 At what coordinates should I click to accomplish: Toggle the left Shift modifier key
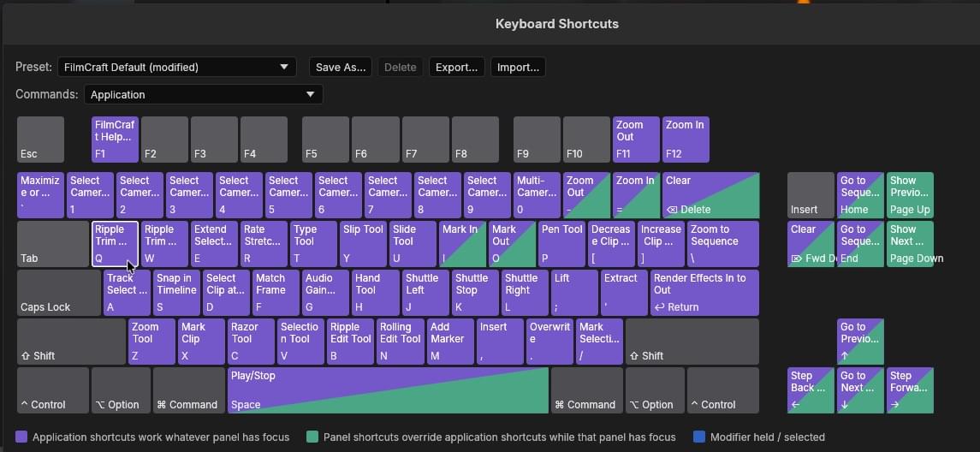(x=71, y=342)
